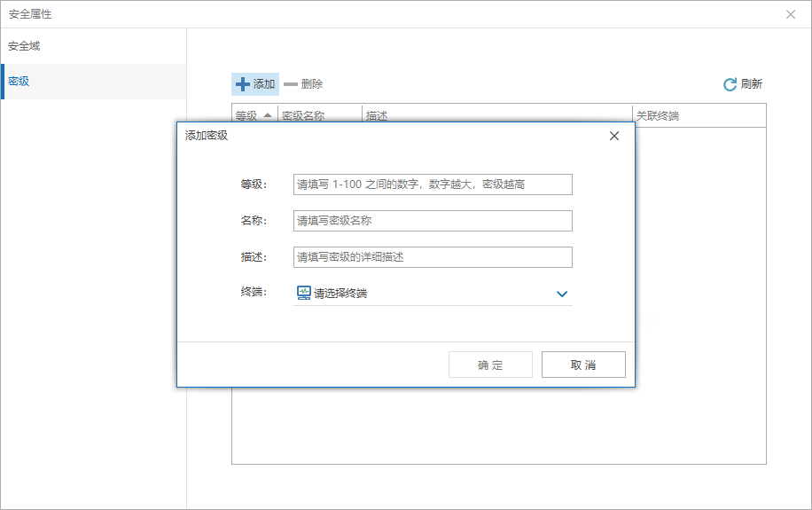Close the 添加密级 dialog with X

614,136
